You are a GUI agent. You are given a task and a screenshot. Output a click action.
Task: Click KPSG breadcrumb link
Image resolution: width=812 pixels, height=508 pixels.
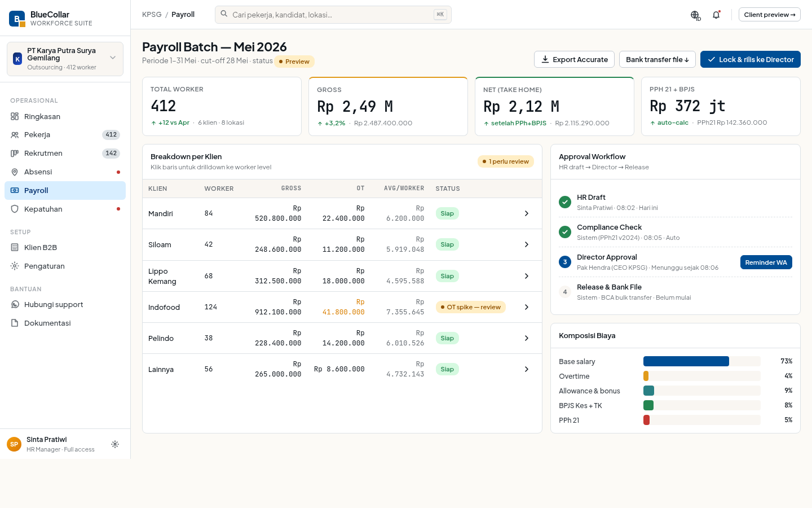[152, 15]
